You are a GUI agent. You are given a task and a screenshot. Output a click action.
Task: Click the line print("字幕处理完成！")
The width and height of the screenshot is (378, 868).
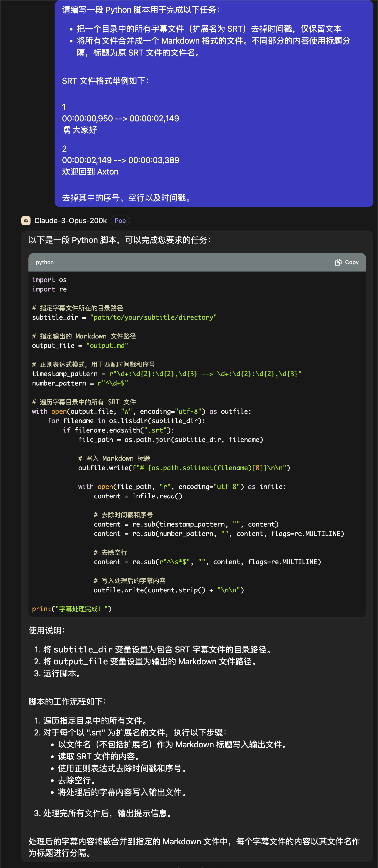coord(72,609)
